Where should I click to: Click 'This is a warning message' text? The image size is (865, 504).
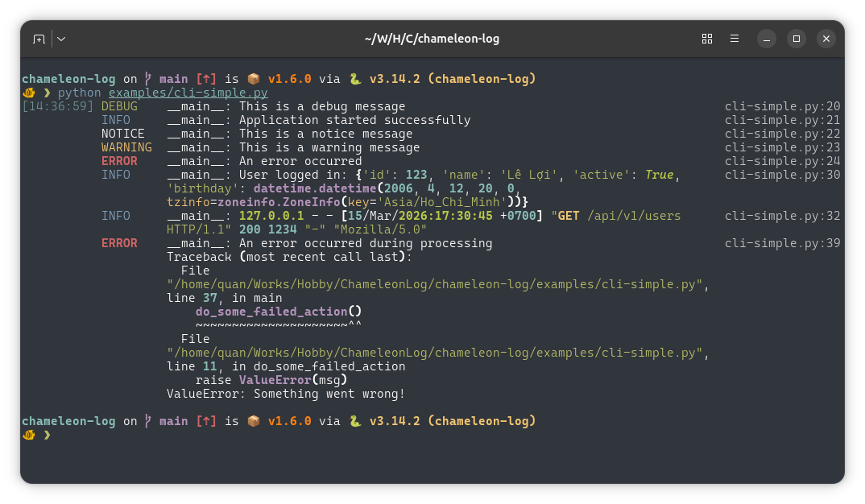pyautogui.click(x=329, y=147)
